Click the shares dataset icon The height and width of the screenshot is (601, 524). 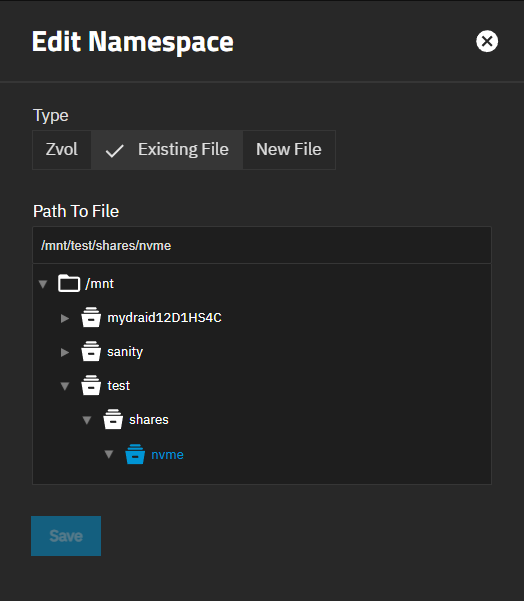click(x=113, y=419)
